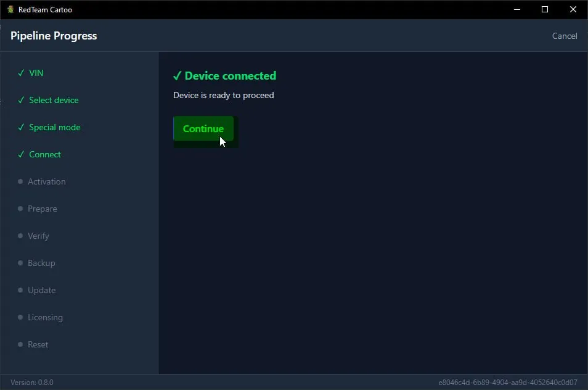Click 'Device is ready to proceed' text
This screenshot has height=390, width=588.
[x=224, y=96]
